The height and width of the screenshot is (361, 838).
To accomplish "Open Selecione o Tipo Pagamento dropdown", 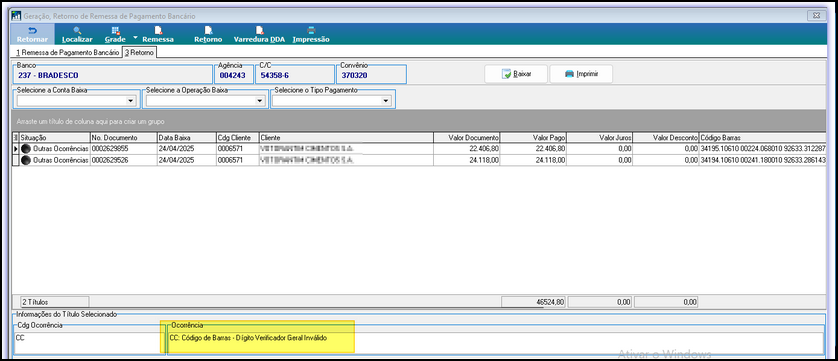I will coord(386,101).
